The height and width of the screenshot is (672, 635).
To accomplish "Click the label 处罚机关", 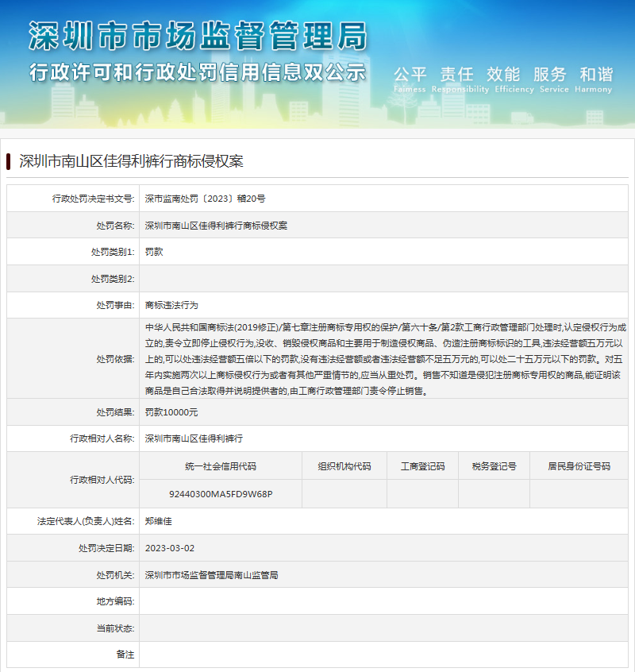I will (115, 575).
